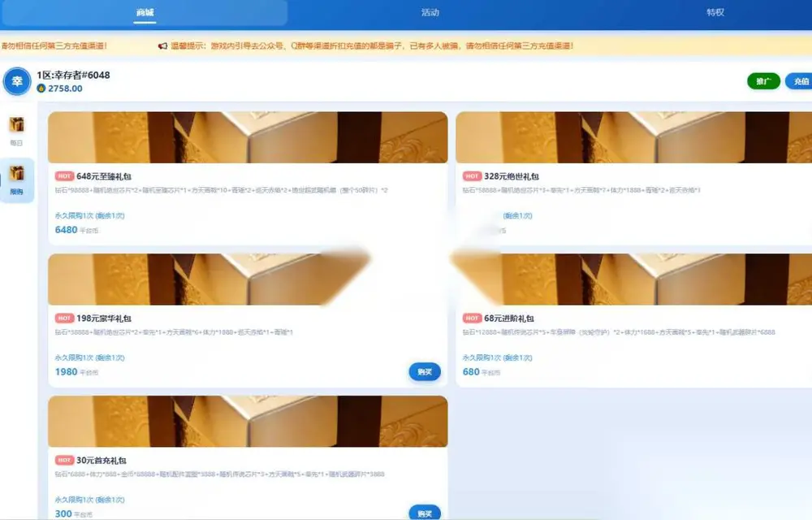Open the 特权 tab

click(x=715, y=12)
